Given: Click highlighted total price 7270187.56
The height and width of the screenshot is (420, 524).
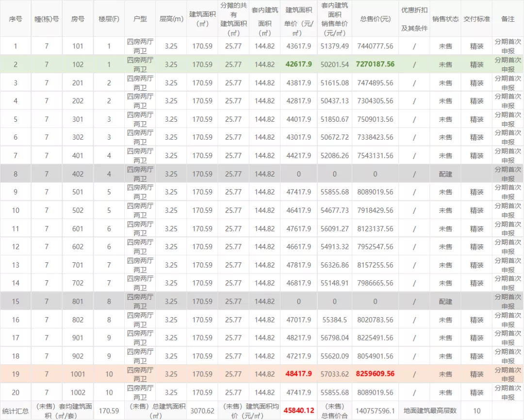Looking at the screenshot, I should [x=375, y=65].
